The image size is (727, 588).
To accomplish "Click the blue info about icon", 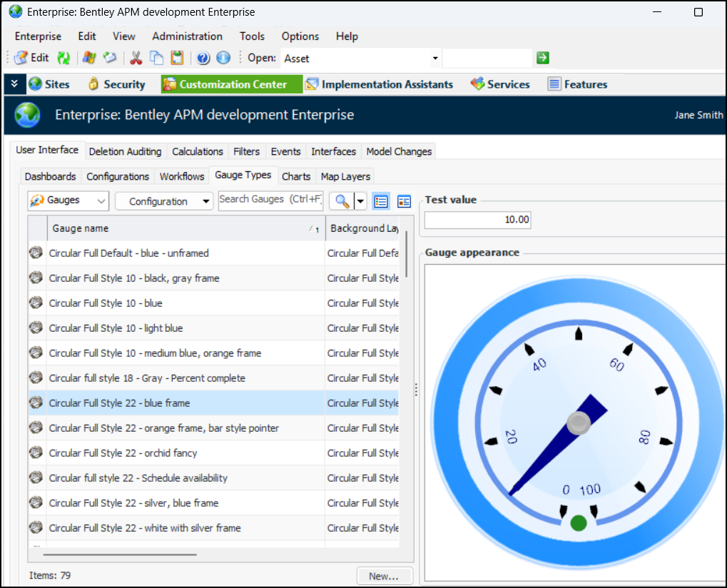I will tap(223, 59).
